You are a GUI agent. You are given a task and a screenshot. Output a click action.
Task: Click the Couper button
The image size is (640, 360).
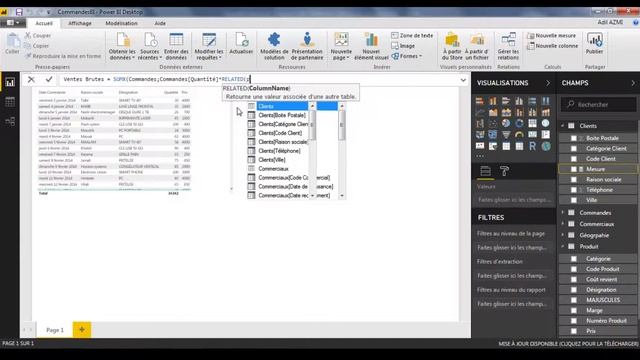tap(38, 36)
